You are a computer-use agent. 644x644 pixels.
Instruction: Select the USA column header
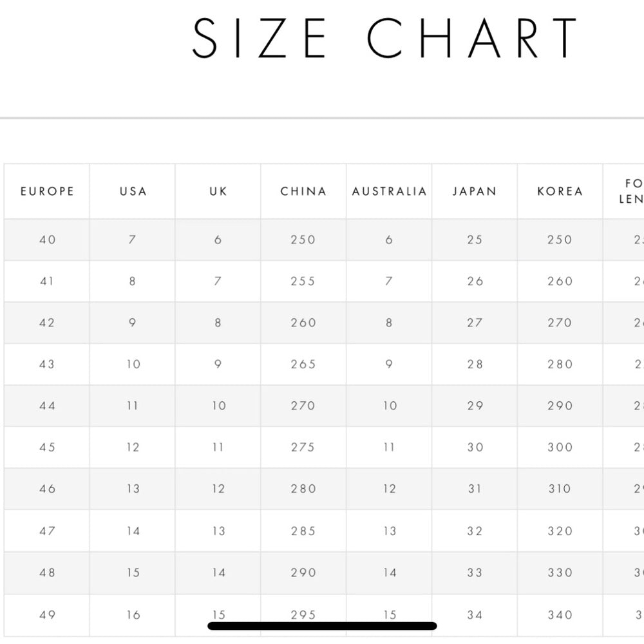133,191
